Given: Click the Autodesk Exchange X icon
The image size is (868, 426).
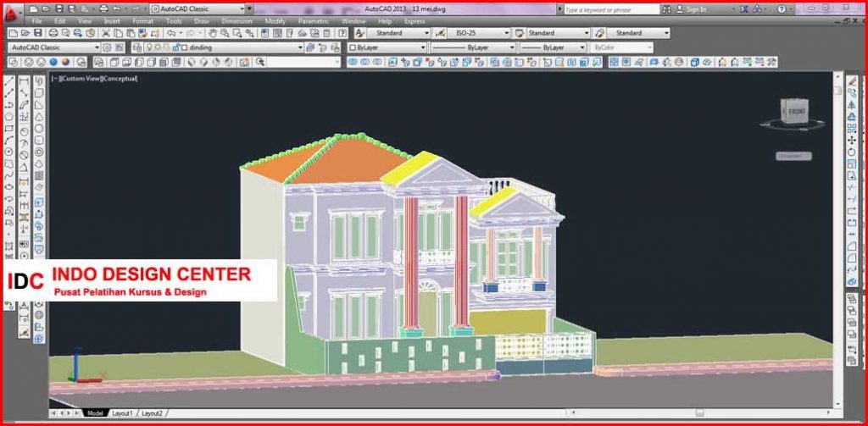Looking at the screenshot, I should click(744, 8).
